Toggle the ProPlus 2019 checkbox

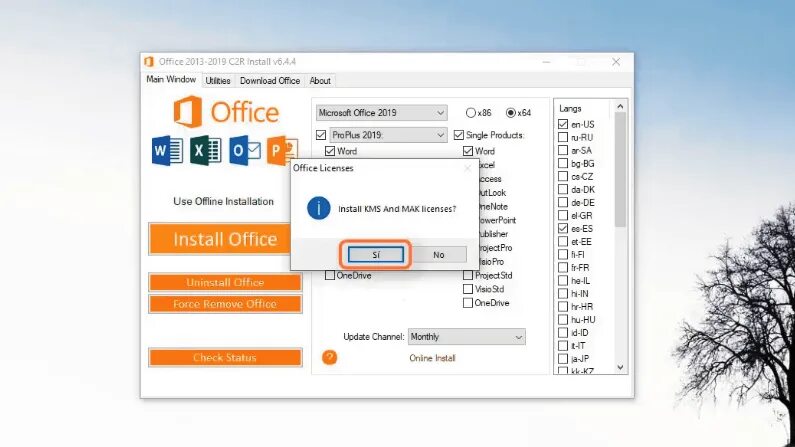(x=321, y=135)
